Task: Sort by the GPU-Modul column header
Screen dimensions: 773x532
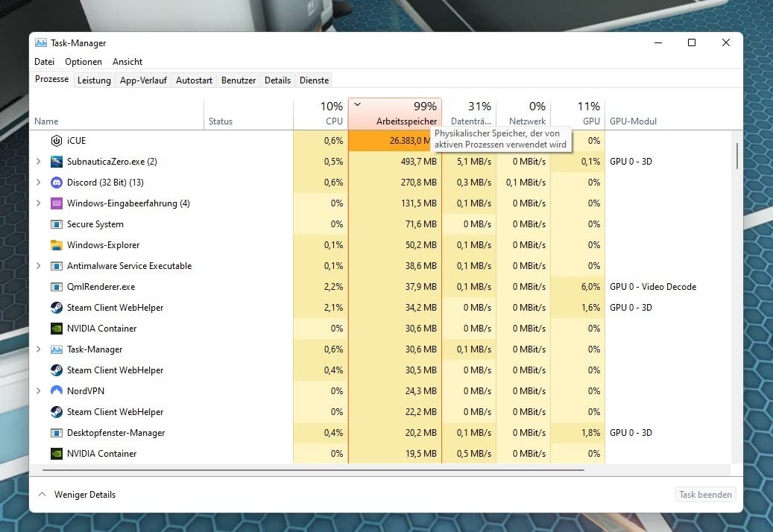Action: pos(668,114)
